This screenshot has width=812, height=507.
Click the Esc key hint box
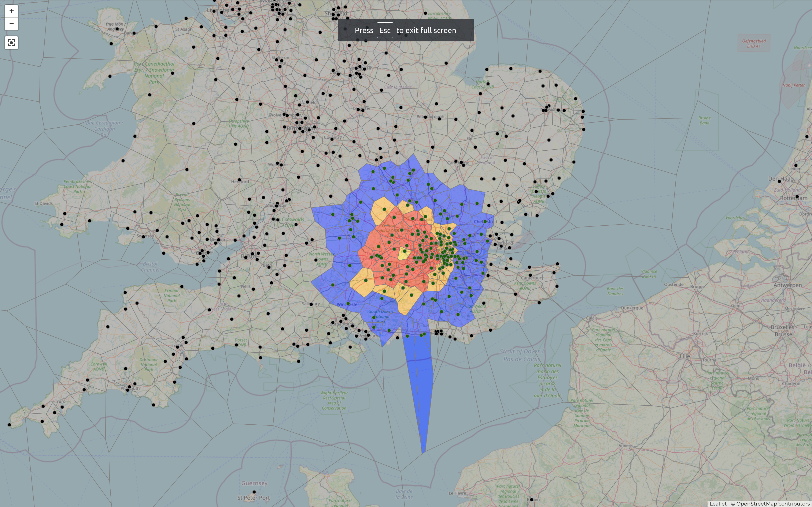(x=384, y=30)
